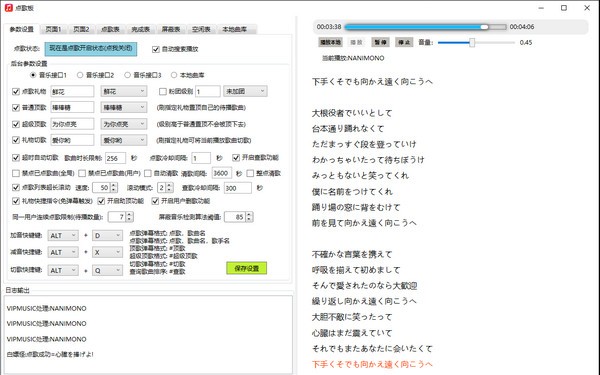Click the 清歌间隔 field showing 3600
The width and height of the screenshot is (600, 375).
222,173
